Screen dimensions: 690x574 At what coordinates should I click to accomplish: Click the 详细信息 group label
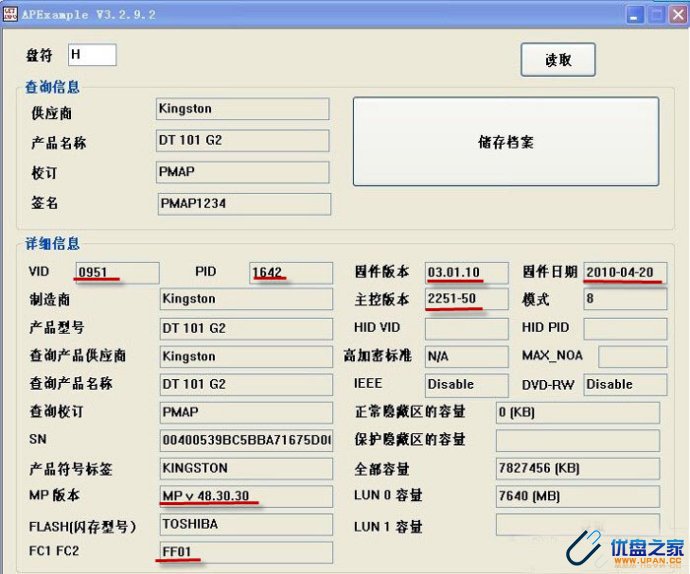click(52, 243)
